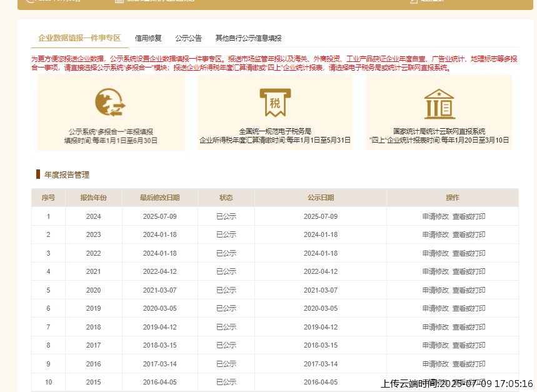Screen dimensions: 537x392
Task: Click 申请修改 for report year 2021
Action: 435,271
